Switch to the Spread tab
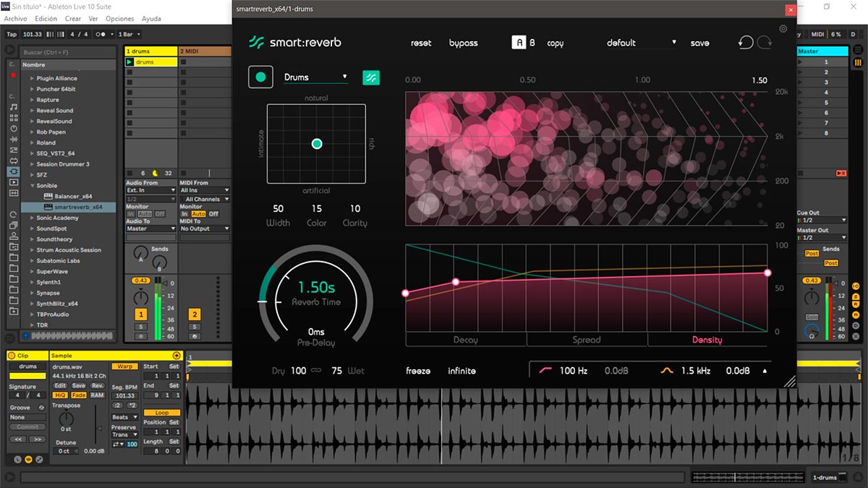Screen dimensions: 868x488 (x=586, y=340)
